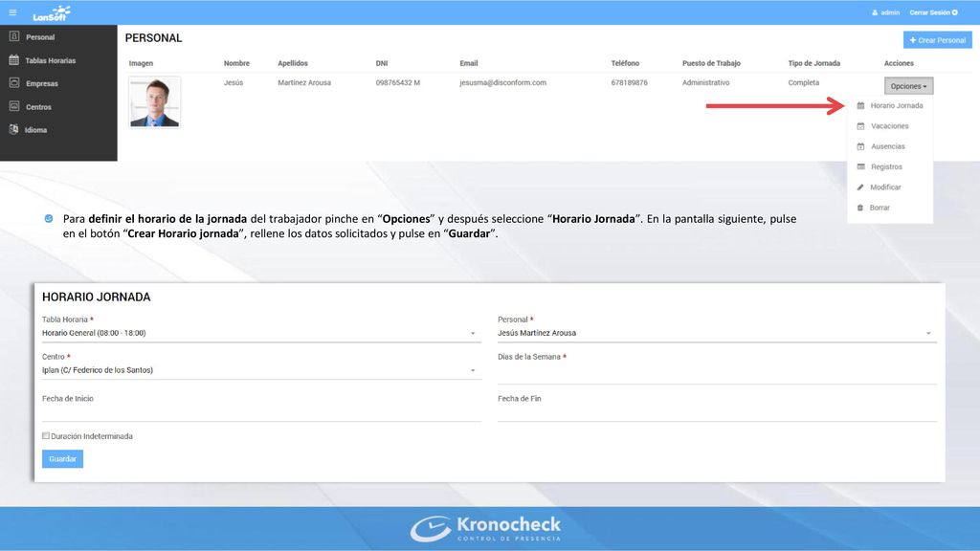The image size is (980, 551).
Task: Select the Tablas Horarias calendar icon
Action: point(14,60)
